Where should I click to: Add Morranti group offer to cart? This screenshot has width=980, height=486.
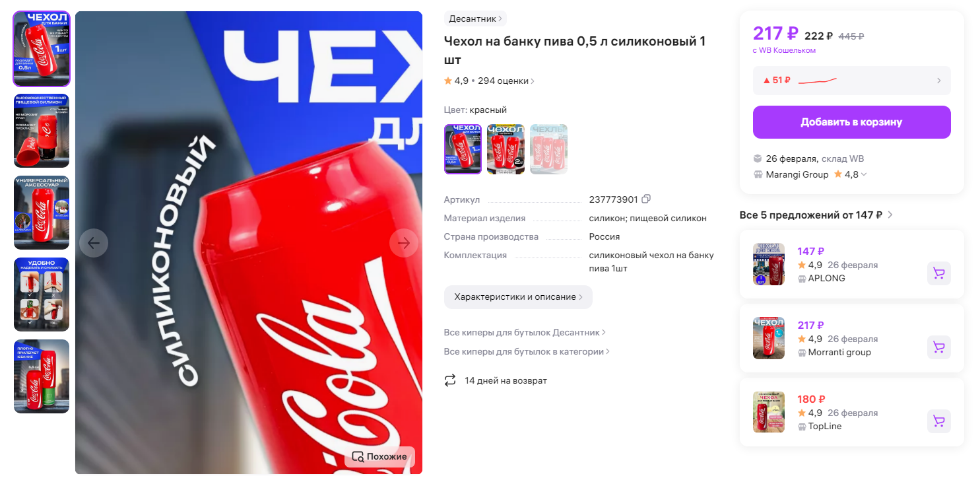click(938, 347)
